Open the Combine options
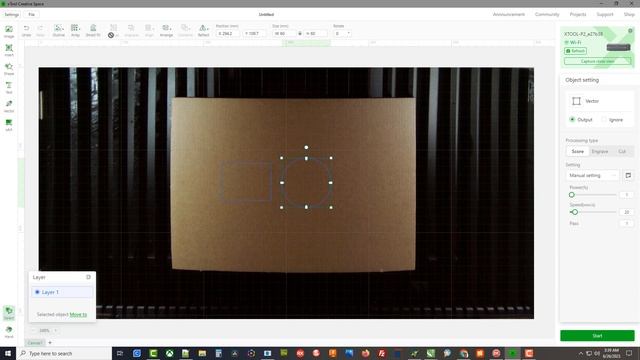The width and height of the screenshot is (640, 360). (x=185, y=30)
